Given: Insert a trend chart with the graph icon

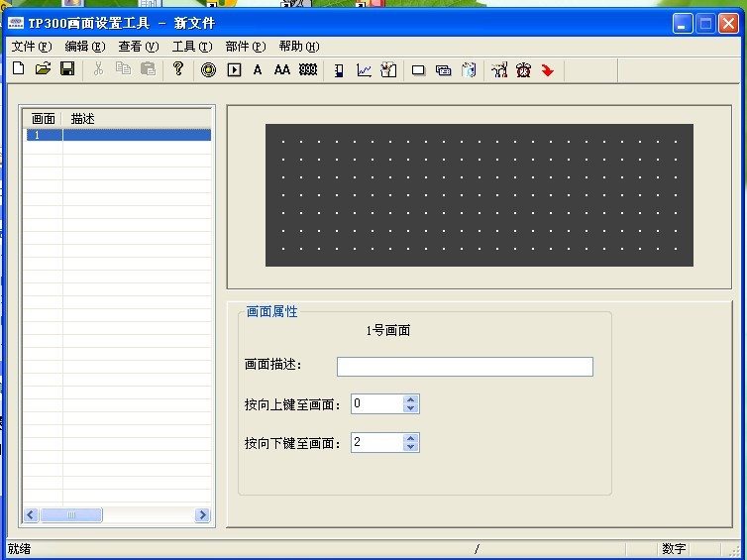Looking at the screenshot, I should pos(365,69).
